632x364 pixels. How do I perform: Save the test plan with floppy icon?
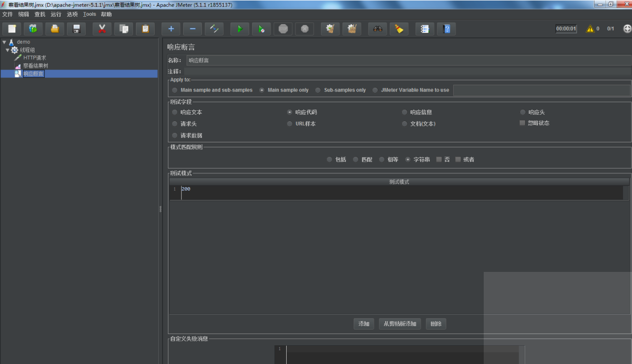(x=76, y=29)
